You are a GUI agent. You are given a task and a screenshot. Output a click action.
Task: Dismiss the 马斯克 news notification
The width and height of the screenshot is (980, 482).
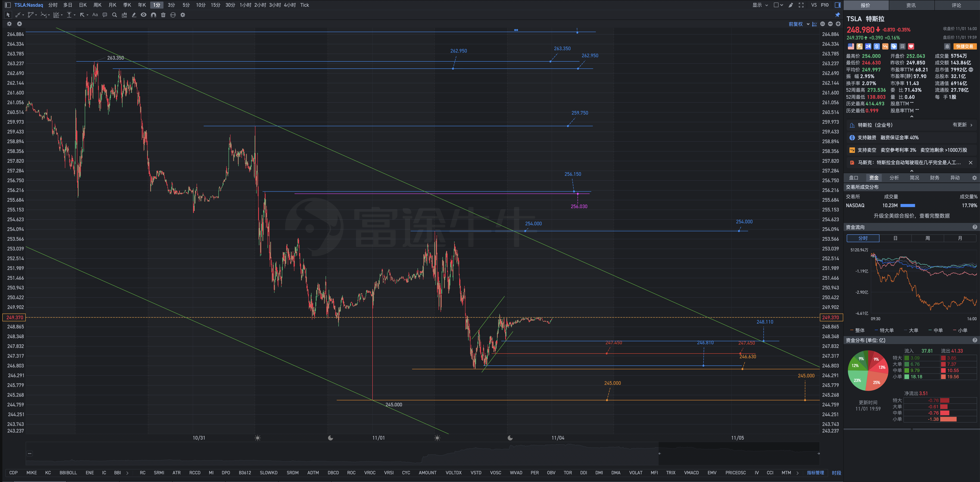[x=970, y=163]
